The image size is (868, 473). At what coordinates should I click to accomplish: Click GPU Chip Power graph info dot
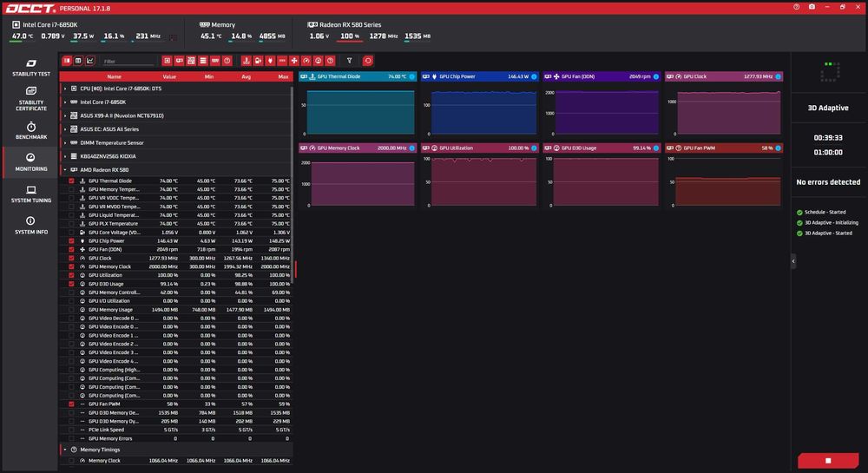(x=534, y=76)
